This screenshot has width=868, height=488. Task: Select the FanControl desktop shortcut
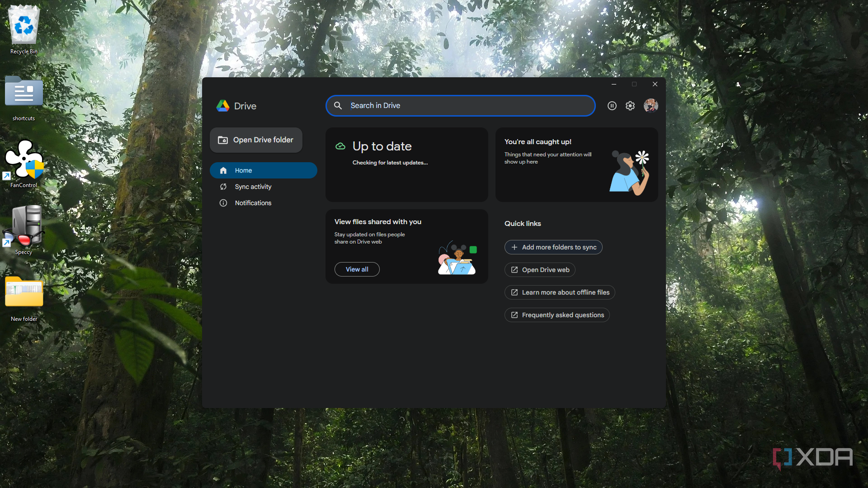pos(24,164)
